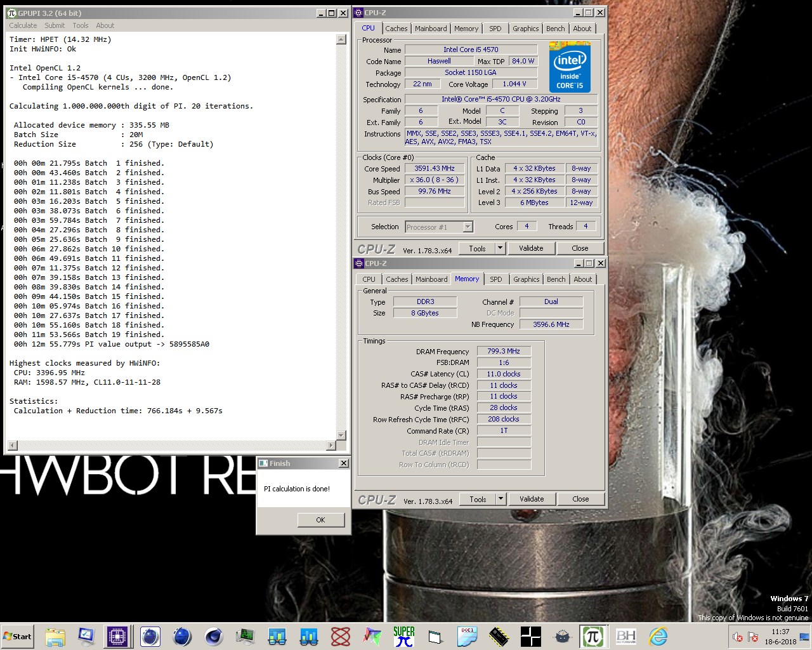Click the monitor with checkmark taskbar icon
812x650 pixels.
coord(86,637)
